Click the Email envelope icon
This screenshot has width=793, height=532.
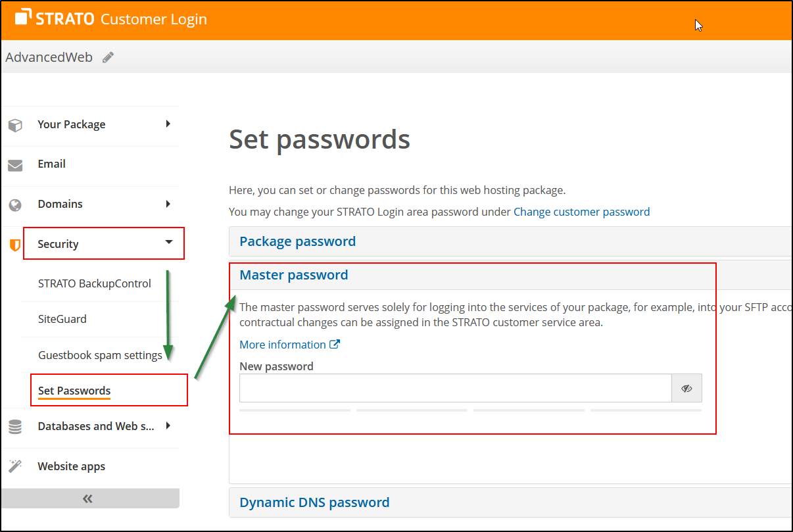tap(15, 165)
